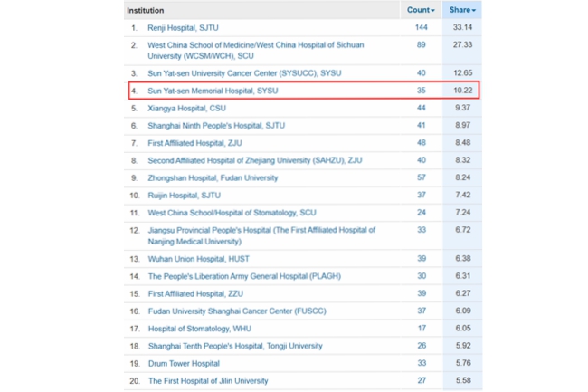
Task: Open Shanghai Tenth People's Hospital link
Action: tap(235, 346)
